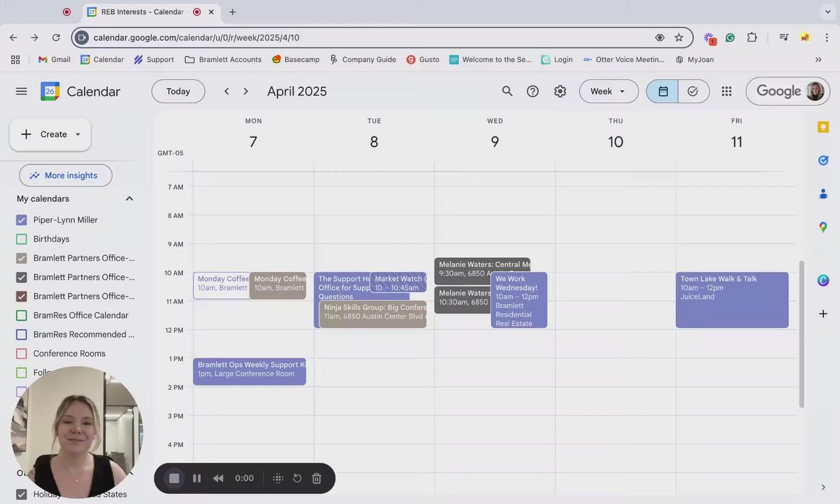Open the Bramlett Accounts bookmark folder

tap(223, 59)
